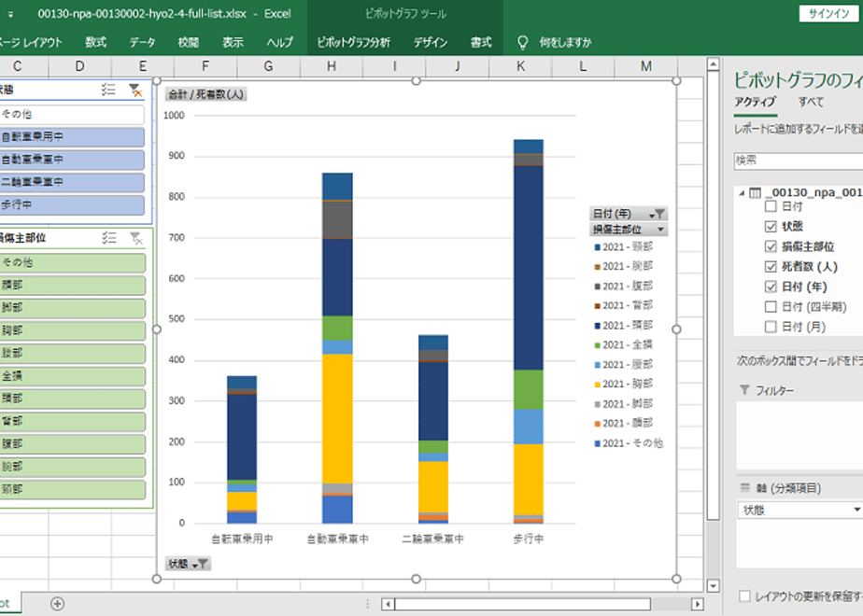
Task: Switch field list to the アクティブ tab
Action: click(x=755, y=103)
